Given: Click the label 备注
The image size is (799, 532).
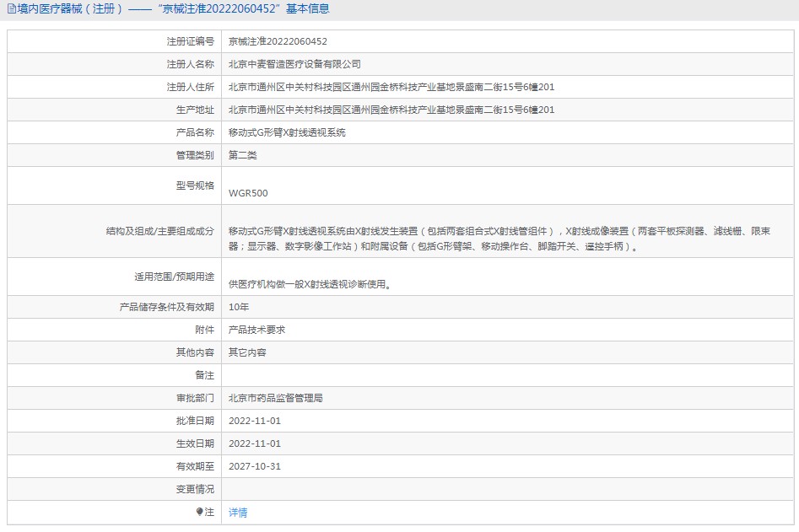Looking at the screenshot, I should click(x=204, y=375).
